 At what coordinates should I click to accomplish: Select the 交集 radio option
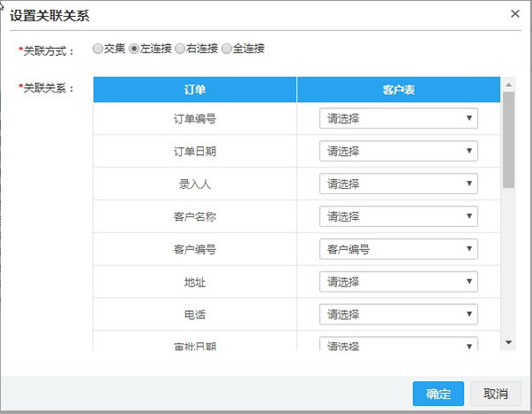tap(98, 49)
